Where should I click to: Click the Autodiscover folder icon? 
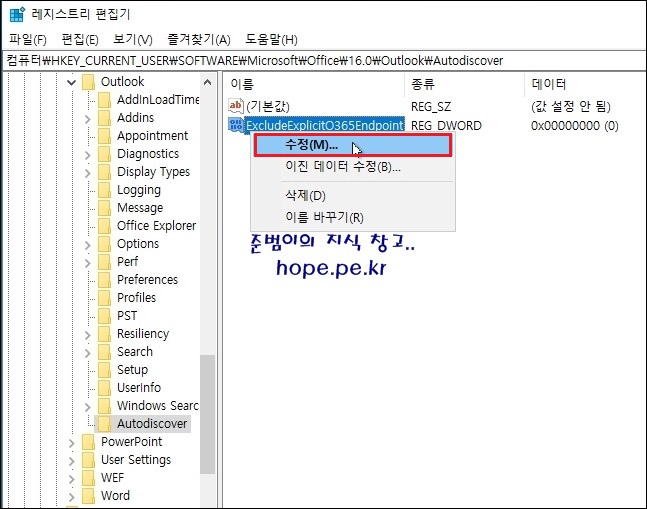[x=104, y=424]
